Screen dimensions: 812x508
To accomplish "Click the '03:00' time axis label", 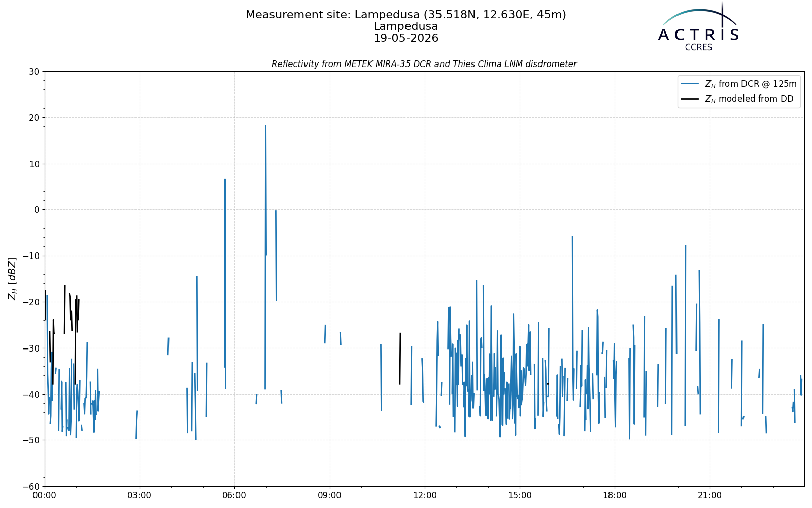I will (x=140, y=495).
